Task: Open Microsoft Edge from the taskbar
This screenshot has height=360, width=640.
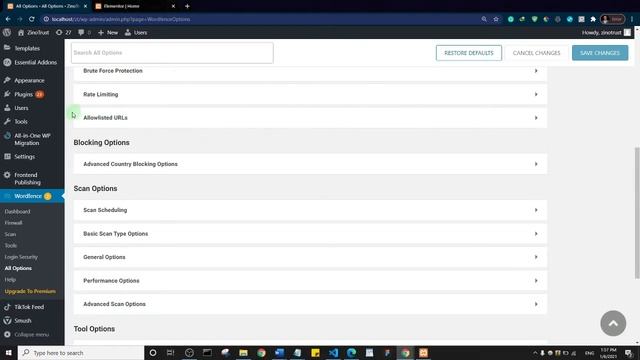Action: click(351, 353)
